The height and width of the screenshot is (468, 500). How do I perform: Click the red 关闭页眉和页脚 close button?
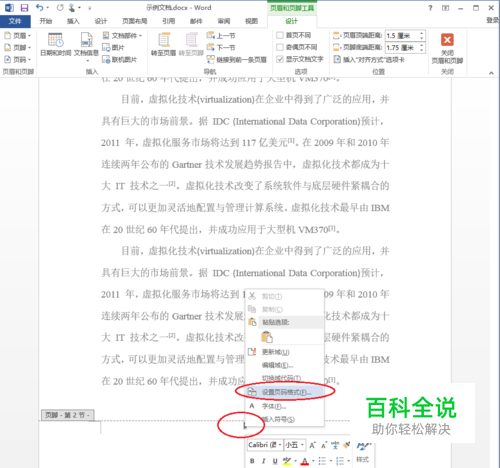pos(447,48)
